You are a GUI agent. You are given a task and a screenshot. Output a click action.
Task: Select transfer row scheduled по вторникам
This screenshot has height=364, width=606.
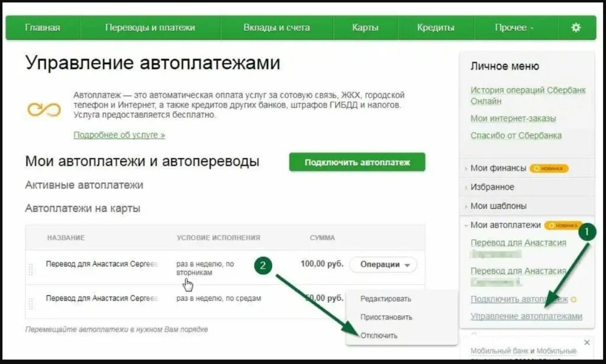pos(225,268)
